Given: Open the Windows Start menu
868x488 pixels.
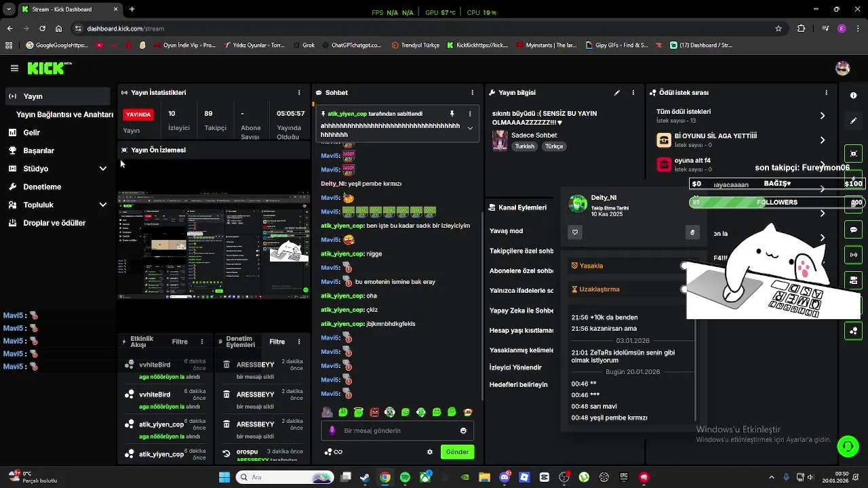Looking at the screenshot, I should coord(224,477).
